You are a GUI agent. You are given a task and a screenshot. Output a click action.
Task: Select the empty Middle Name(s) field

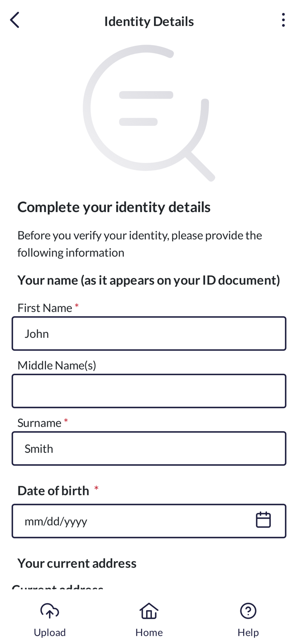149,391
